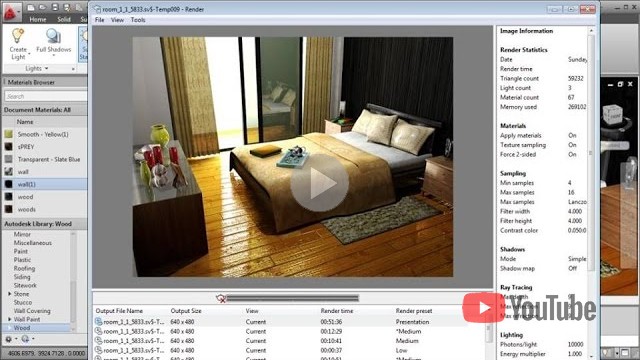Click the Create Light icon
The height and width of the screenshot is (360, 640).
tap(18, 36)
